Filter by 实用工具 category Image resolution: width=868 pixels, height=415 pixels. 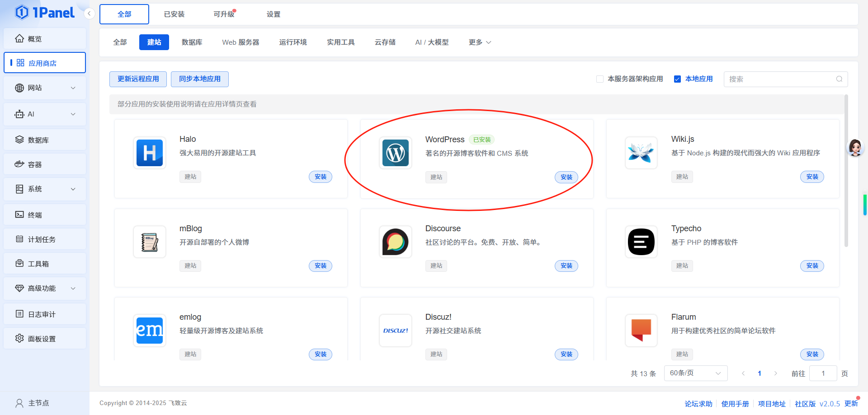(x=341, y=42)
